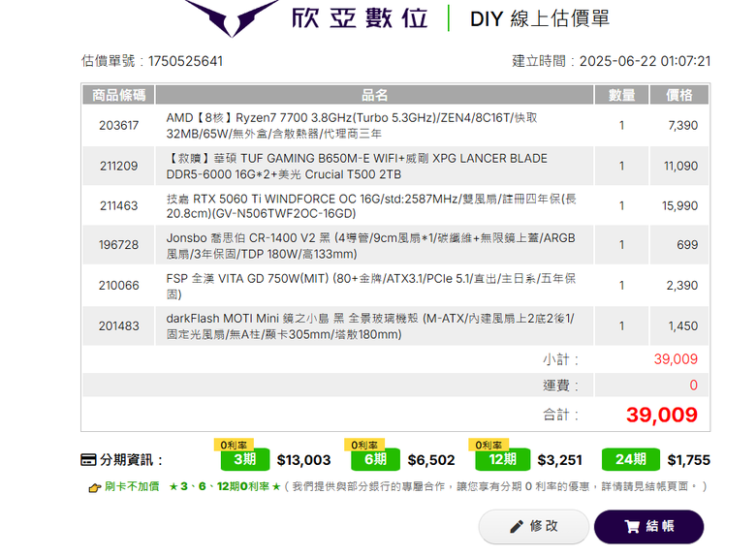756x556 pixels.
Task: Click the 合計 label
Action: [x=560, y=415]
